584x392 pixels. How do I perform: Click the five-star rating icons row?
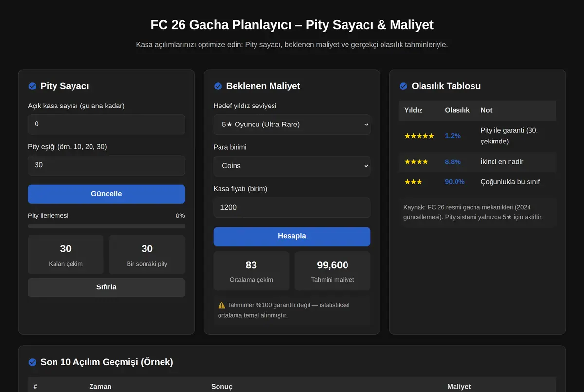pyautogui.click(x=419, y=136)
